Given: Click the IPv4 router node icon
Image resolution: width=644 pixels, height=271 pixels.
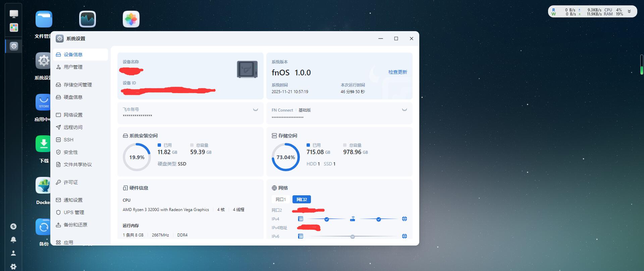Looking at the screenshot, I should point(353,219).
